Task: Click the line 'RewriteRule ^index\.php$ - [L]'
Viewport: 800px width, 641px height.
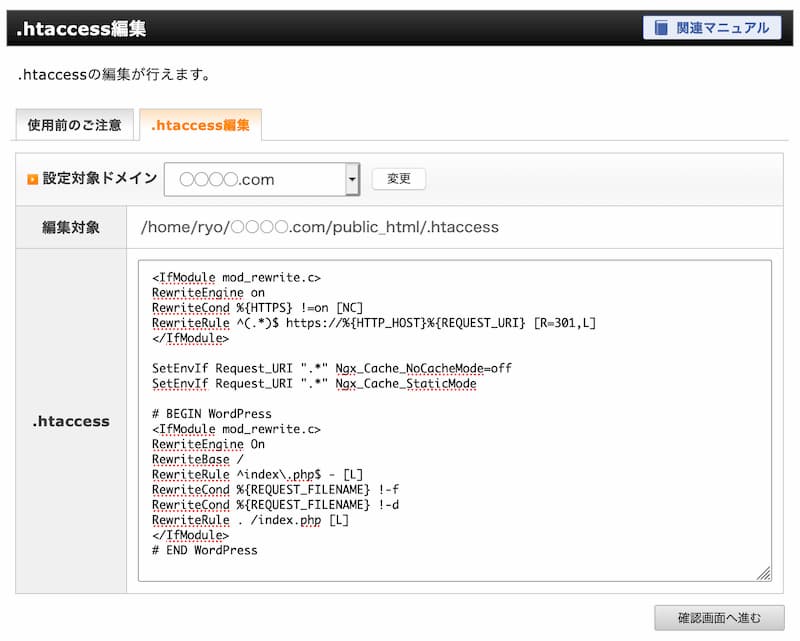Action: (257, 475)
